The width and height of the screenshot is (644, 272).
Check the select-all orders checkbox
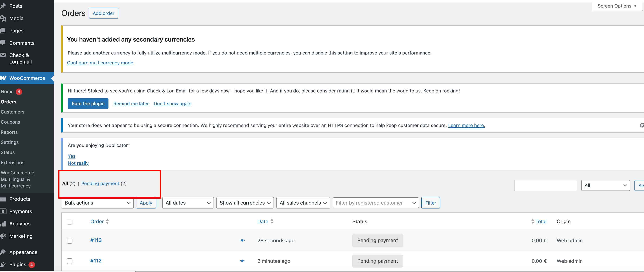tap(70, 222)
